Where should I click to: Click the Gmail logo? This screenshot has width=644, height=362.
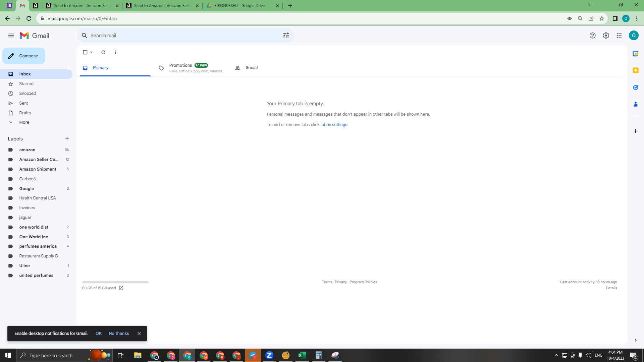pos(35,36)
